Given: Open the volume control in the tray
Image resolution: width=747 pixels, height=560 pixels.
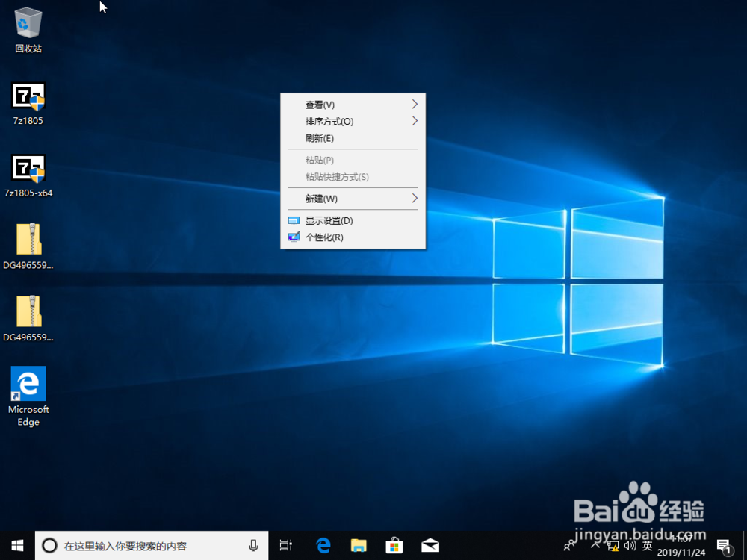Looking at the screenshot, I should pyautogui.click(x=628, y=545).
